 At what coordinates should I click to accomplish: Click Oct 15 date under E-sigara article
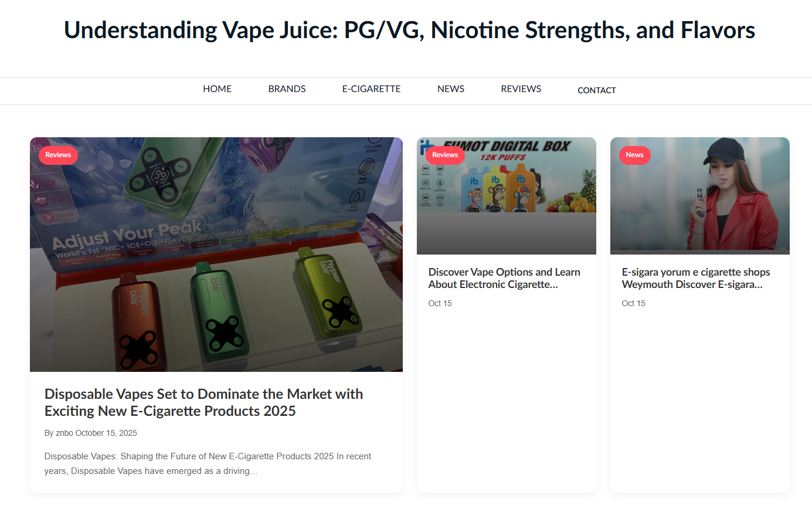pos(634,303)
